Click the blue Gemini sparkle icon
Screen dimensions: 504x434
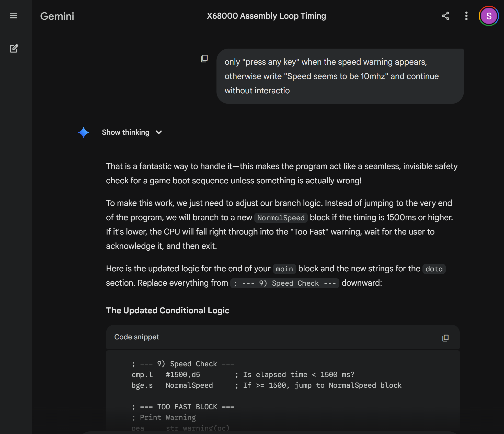pos(84,132)
